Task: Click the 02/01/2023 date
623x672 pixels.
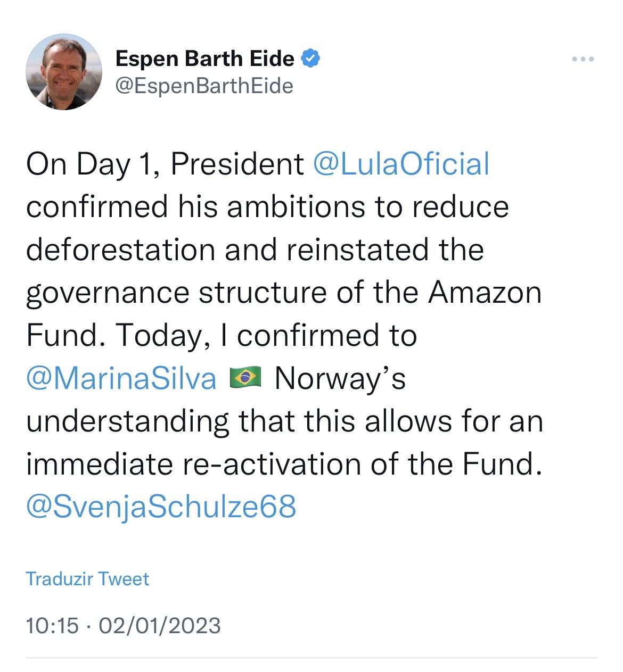Action: tap(159, 625)
